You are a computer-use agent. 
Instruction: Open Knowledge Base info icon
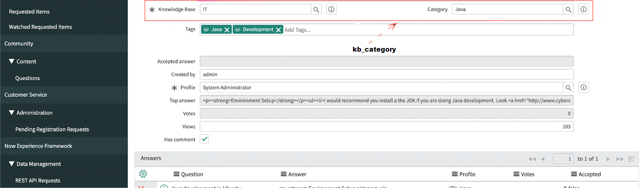point(331,10)
